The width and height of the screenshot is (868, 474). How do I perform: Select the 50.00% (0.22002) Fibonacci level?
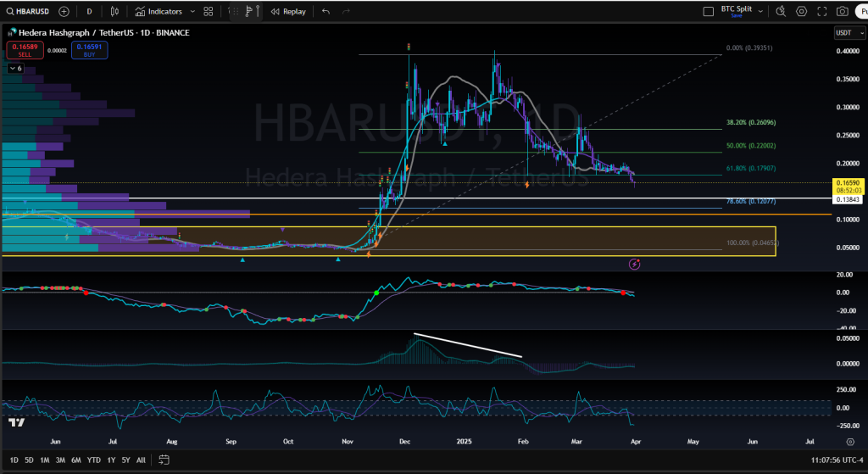(751, 146)
